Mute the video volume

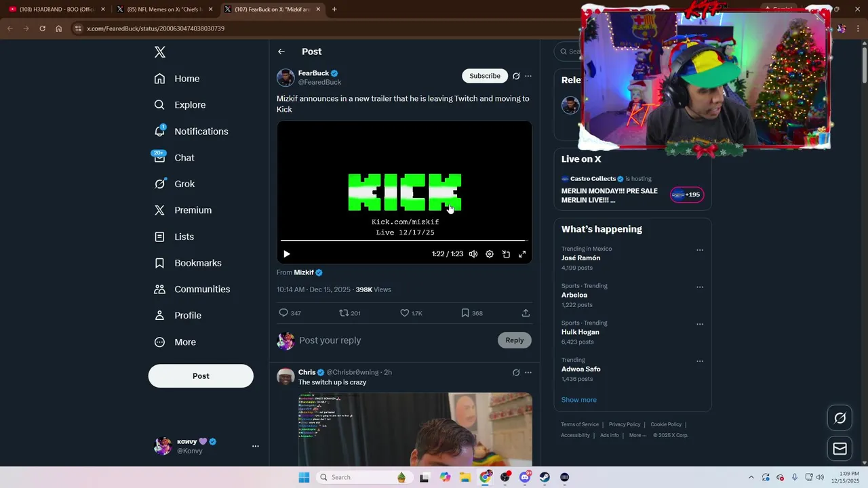click(x=473, y=254)
